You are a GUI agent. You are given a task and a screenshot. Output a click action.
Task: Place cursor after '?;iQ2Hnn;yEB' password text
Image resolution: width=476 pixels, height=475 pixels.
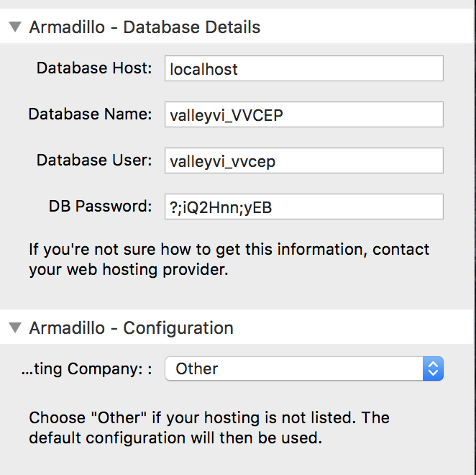(x=273, y=207)
